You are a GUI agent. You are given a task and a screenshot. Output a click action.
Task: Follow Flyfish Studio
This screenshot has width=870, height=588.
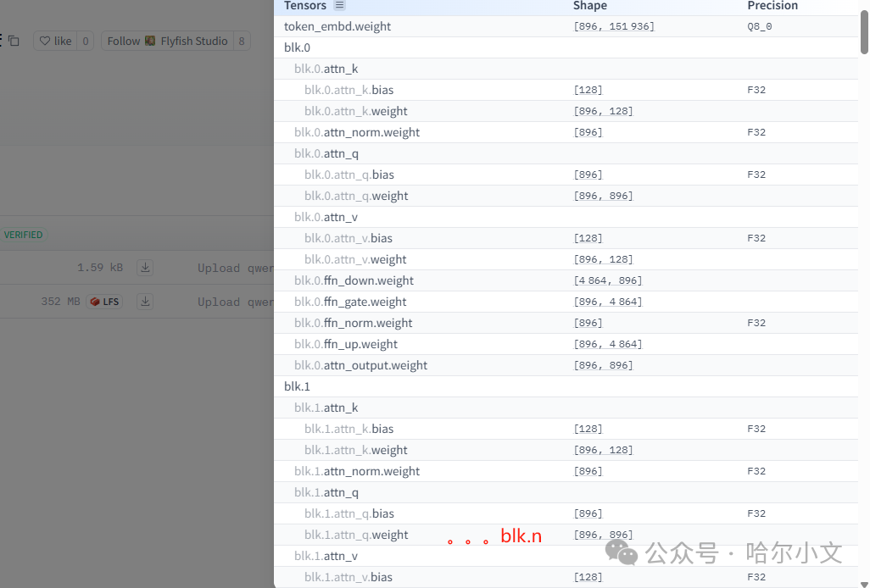[x=167, y=41]
